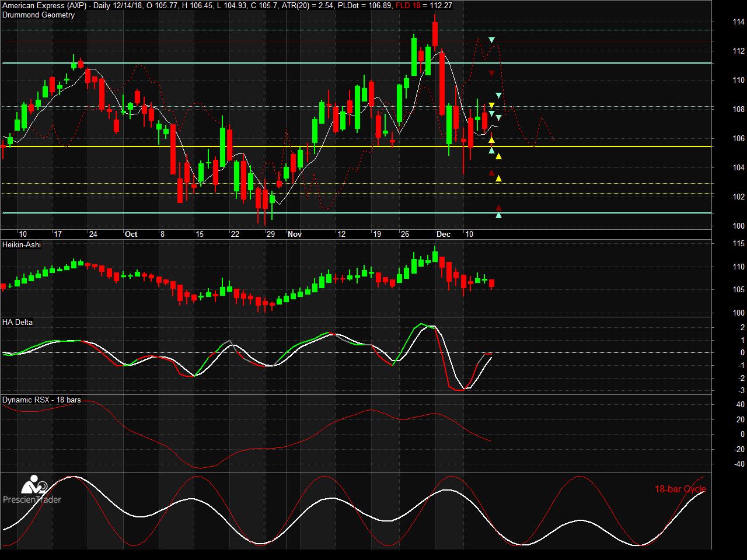
Task: Select the cyan down-triangle marker near 109
Action: coord(498,95)
